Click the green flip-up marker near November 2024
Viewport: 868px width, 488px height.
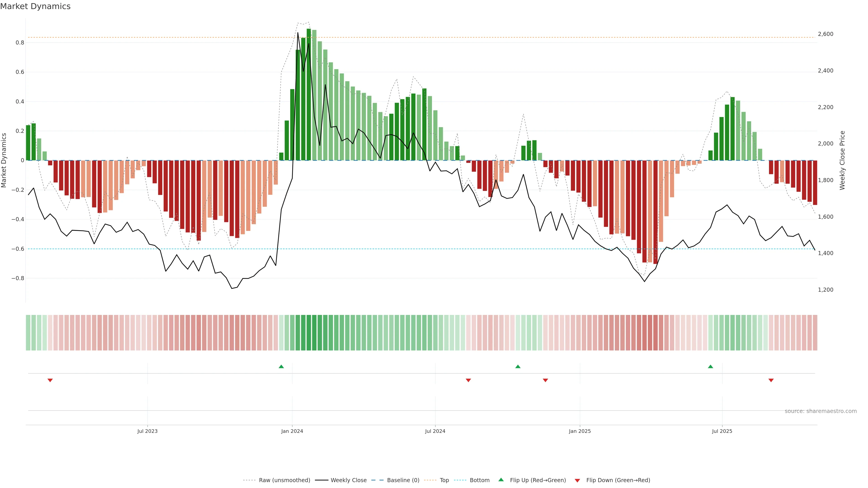point(518,366)
